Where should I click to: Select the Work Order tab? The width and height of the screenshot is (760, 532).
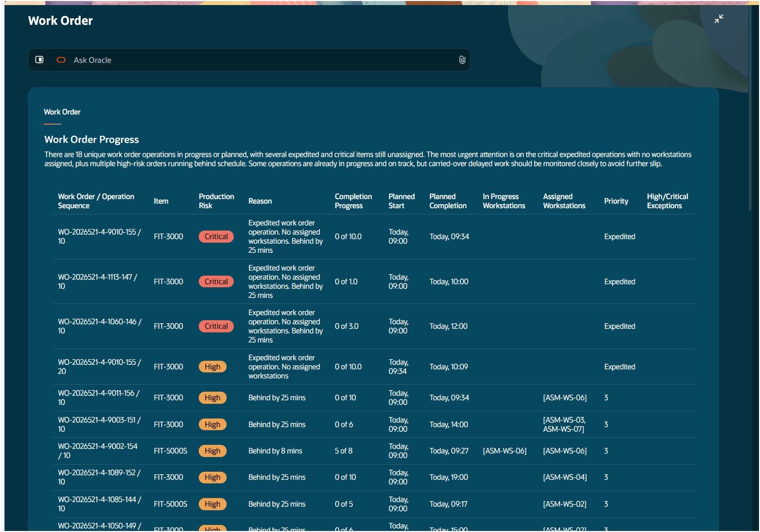(x=62, y=112)
